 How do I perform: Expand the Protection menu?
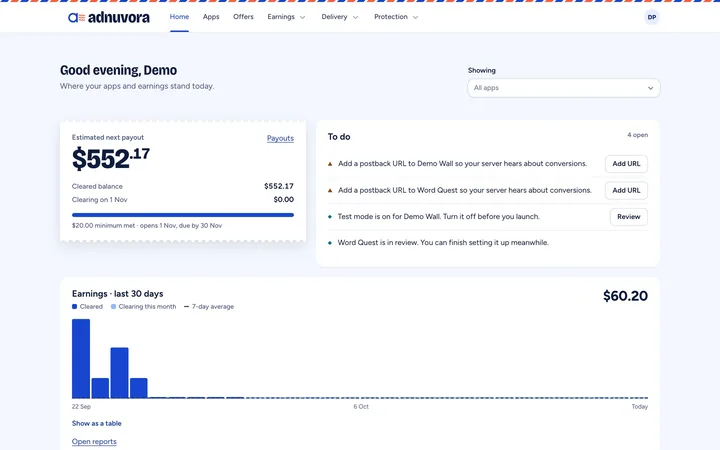(396, 17)
